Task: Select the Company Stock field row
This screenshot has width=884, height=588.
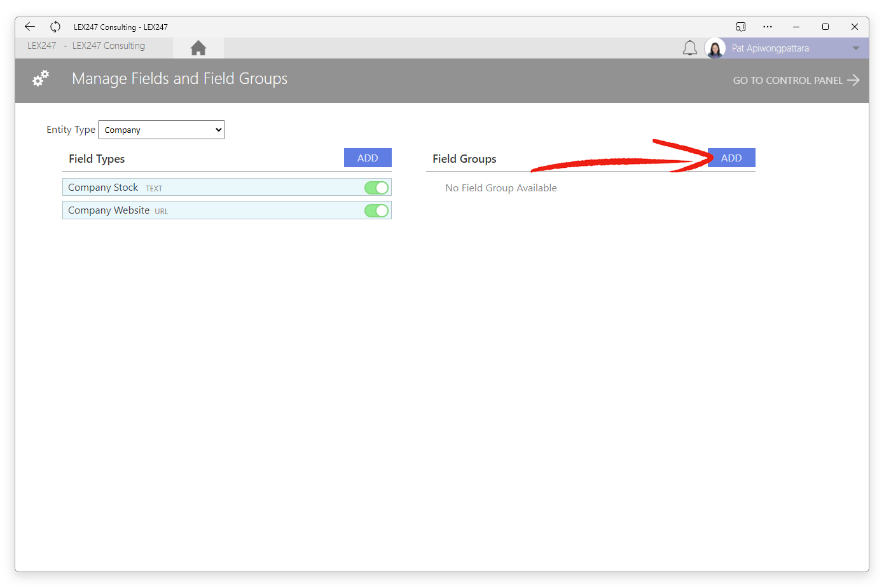Action: tap(227, 187)
